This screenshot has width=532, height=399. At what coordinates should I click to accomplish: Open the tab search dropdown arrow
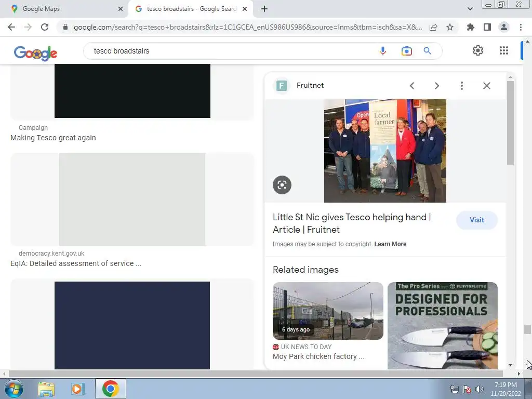470,9
